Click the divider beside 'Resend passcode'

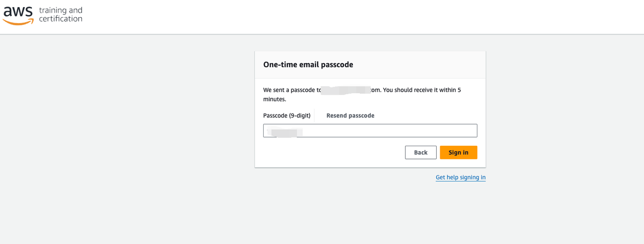pyautogui.click(x=314, y=115)
